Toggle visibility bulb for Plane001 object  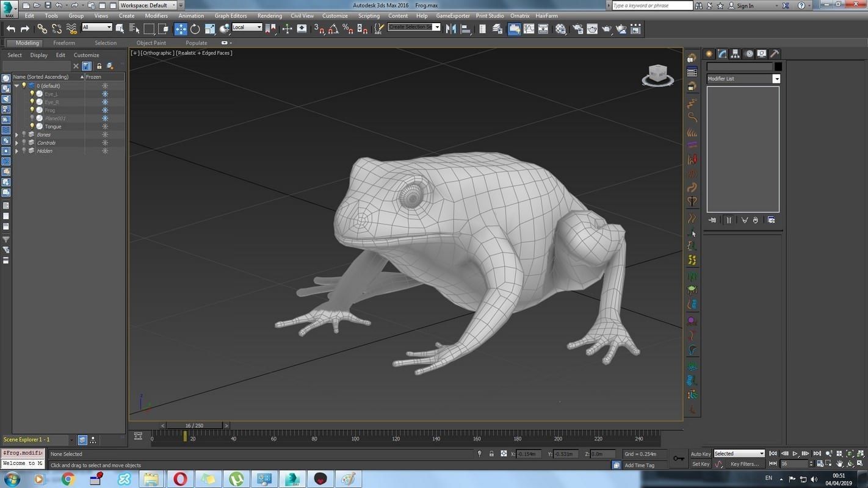point(32,118)
